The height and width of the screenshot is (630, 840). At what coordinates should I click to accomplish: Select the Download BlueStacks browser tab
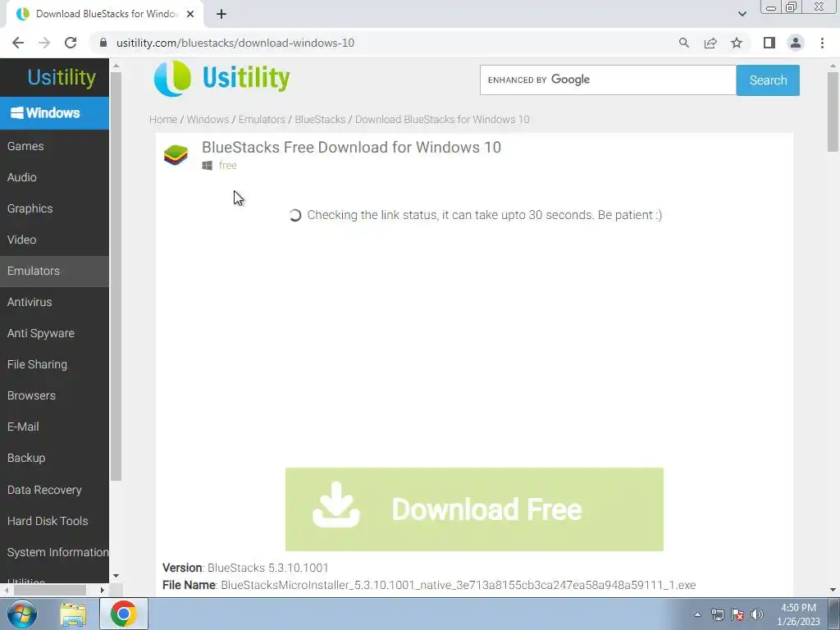[104, 14]
